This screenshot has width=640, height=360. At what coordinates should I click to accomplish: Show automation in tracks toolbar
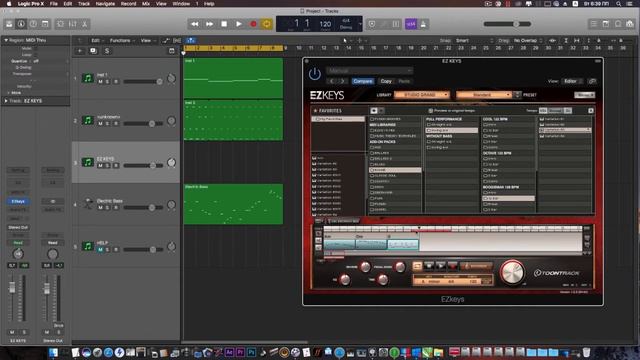165,40
